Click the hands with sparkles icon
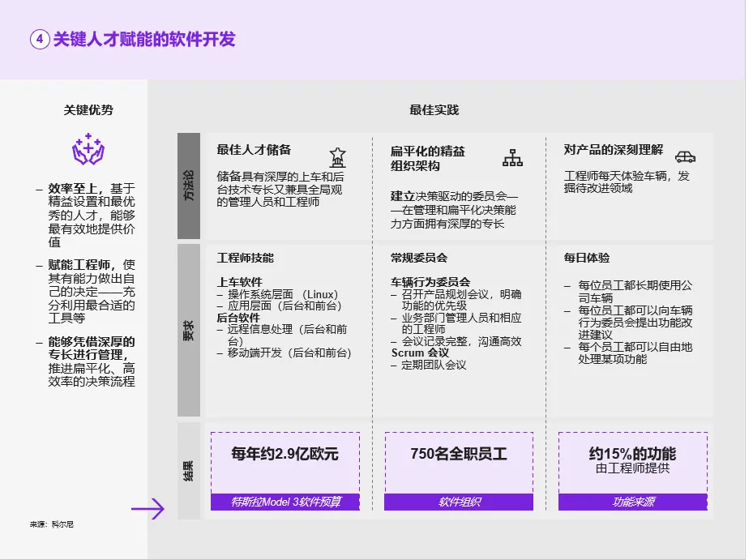Image resolution: width=753 pixels, height=560 pixels. pos(89,151)
